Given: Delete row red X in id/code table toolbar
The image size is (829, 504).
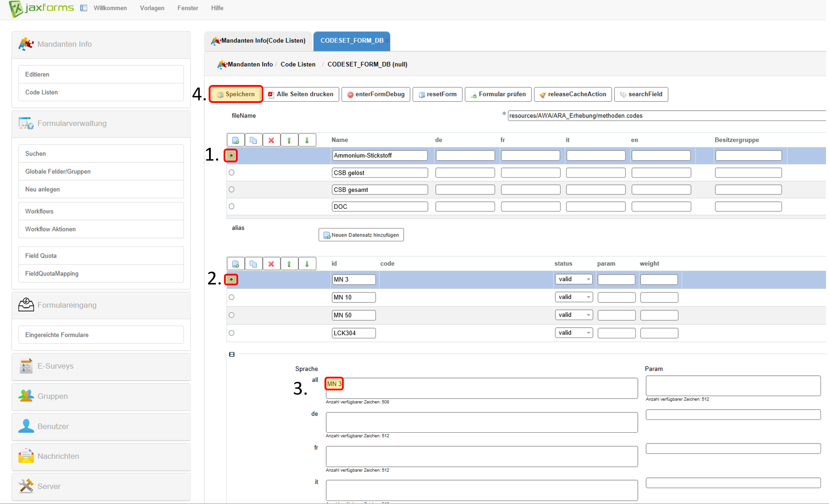Looking at the screenshot, I should click(x=271, y=264).
